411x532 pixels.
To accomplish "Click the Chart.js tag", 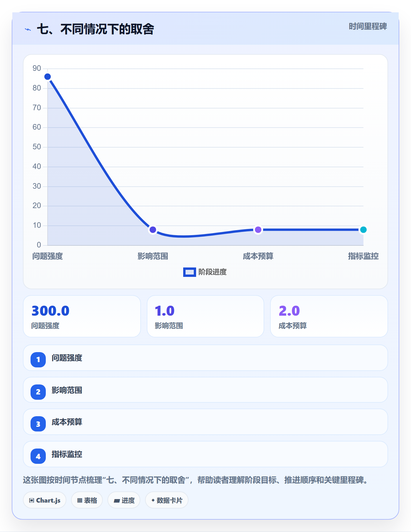I will [45, 500].
